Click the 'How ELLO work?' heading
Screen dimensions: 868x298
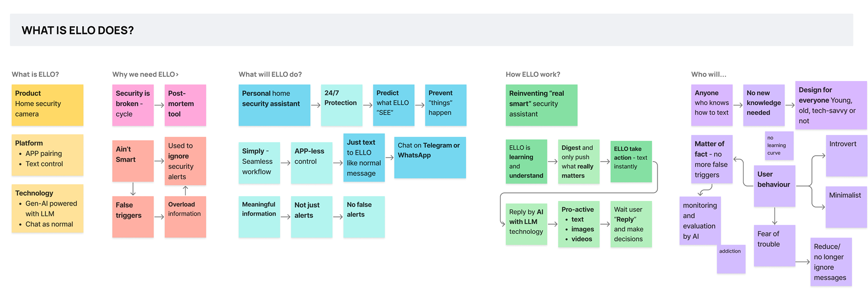pos(533,74)
